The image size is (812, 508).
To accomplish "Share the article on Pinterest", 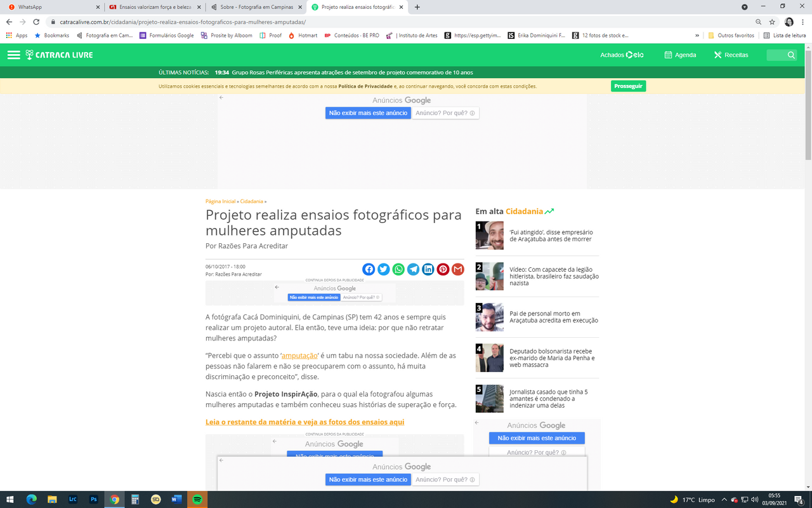I will coord(443,269).
